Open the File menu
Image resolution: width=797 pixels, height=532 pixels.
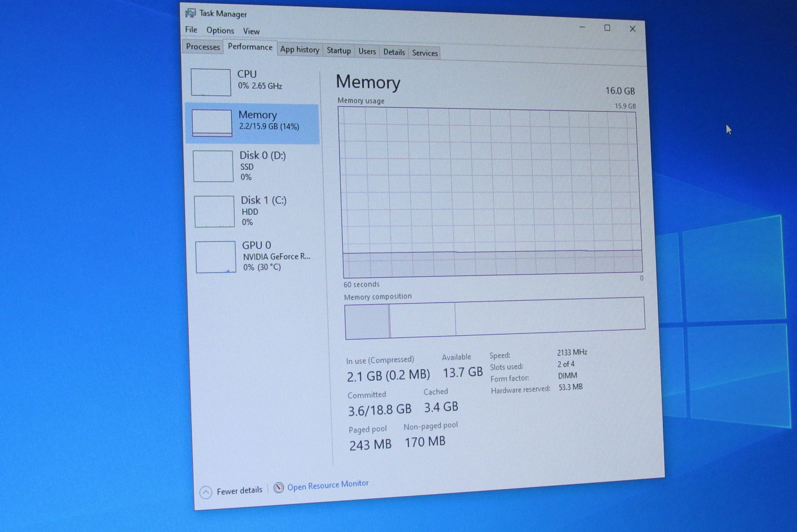[x=191, y=30]
